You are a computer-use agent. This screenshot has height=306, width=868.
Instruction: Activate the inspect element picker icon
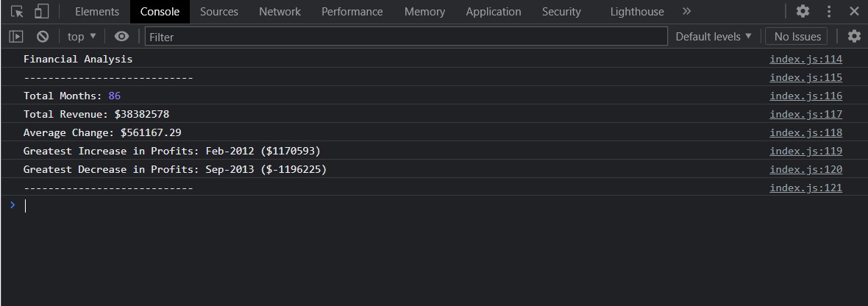coord(18,12)
